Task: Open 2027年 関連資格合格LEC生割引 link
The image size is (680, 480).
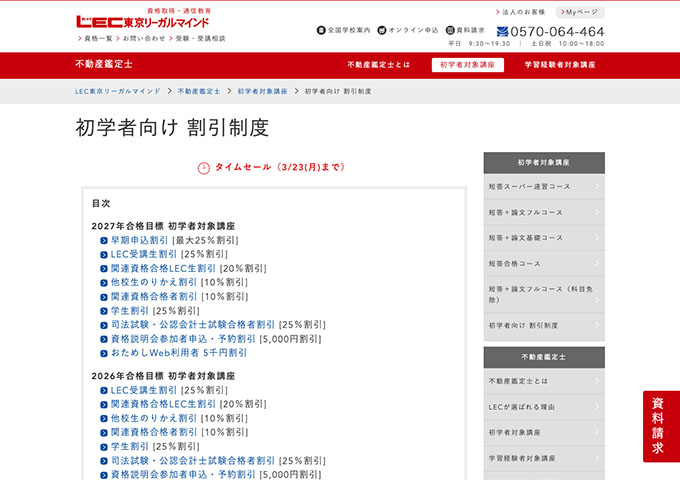Action: point(163,268)
